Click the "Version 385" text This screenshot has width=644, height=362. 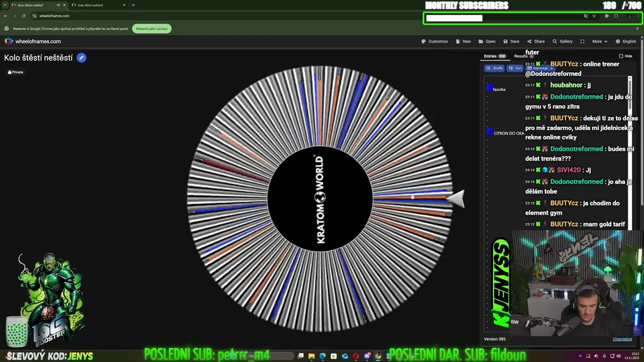495,339
